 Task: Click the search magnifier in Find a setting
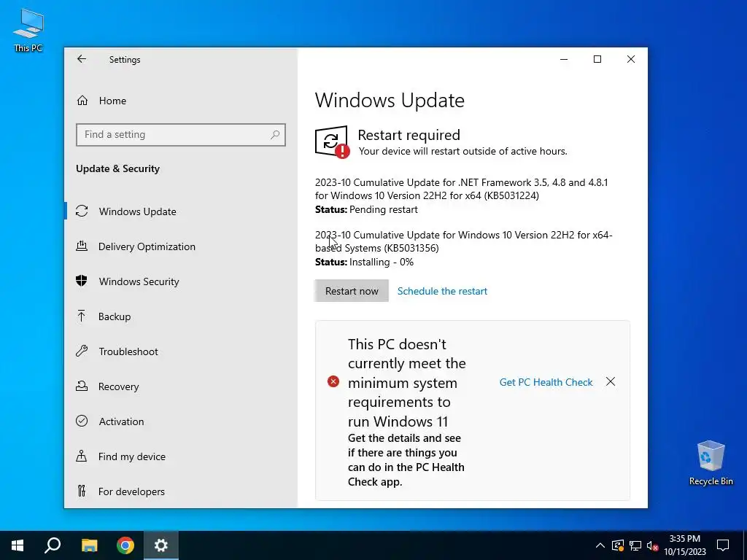pyautogui.click(x=275, y=135)
